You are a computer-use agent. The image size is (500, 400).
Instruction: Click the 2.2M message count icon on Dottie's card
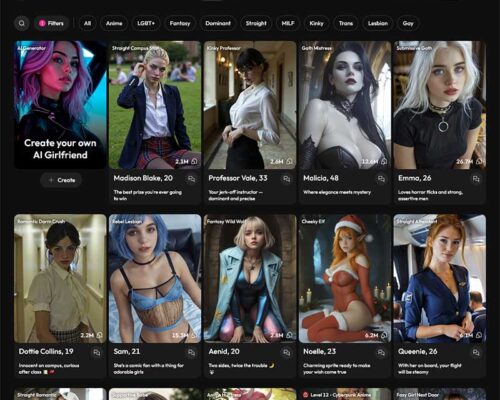99,335
